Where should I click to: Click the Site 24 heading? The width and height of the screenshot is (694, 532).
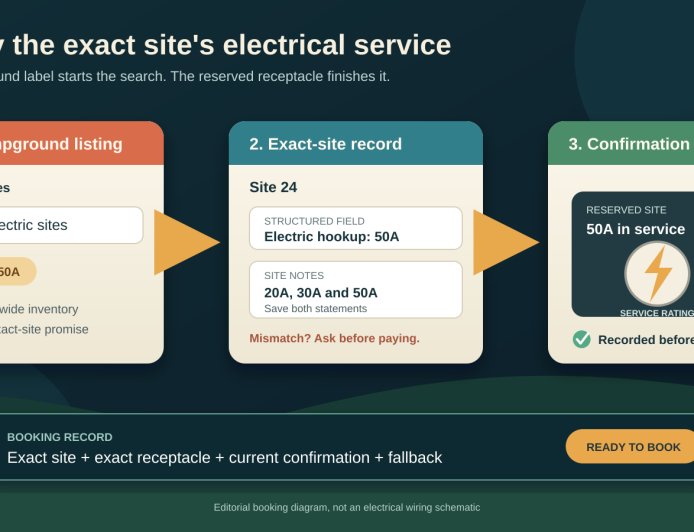(273, 187)
